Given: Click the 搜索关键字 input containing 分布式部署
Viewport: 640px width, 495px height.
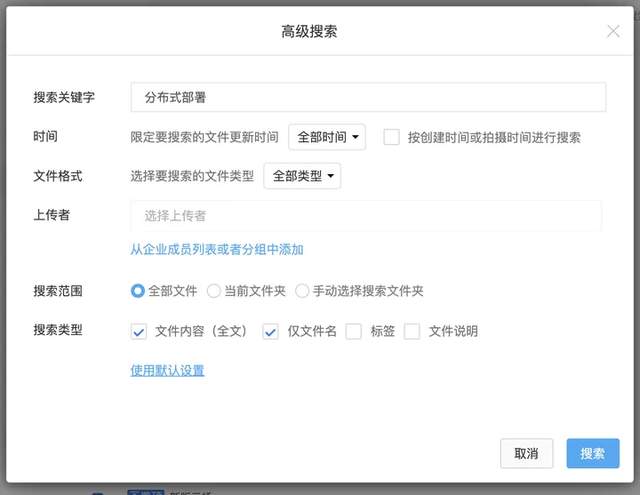Looking at the screenshot, I should (367, 97).
